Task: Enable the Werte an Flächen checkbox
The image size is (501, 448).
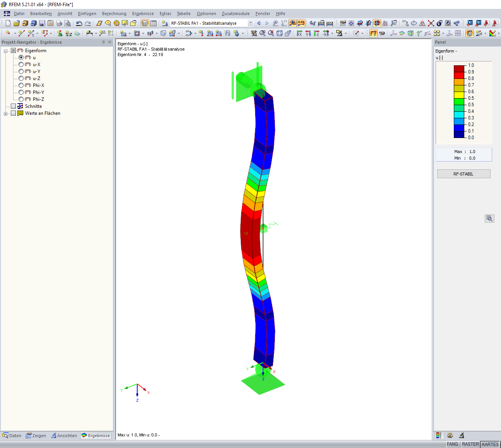Action: click(13, 113)
